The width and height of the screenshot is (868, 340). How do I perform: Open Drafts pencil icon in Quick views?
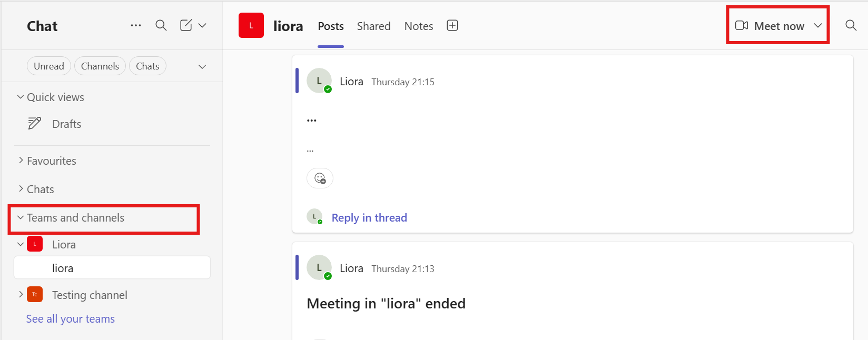tap(35, 123)
